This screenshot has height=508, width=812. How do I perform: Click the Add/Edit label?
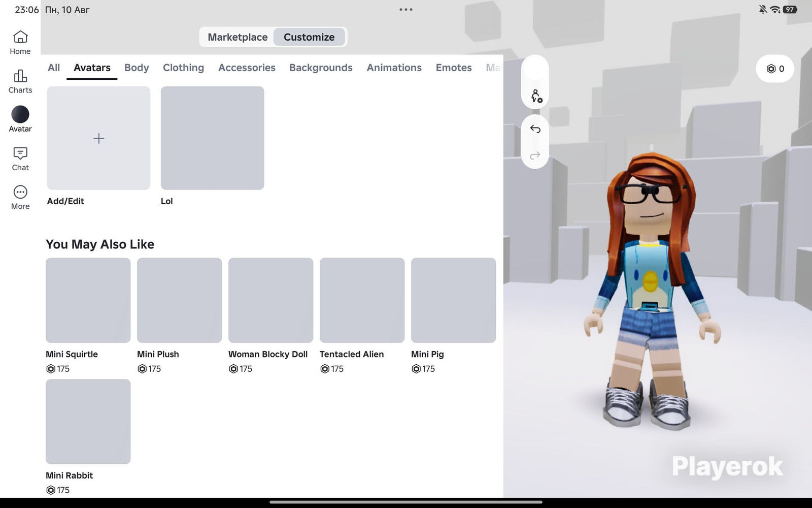coord(65,201)
